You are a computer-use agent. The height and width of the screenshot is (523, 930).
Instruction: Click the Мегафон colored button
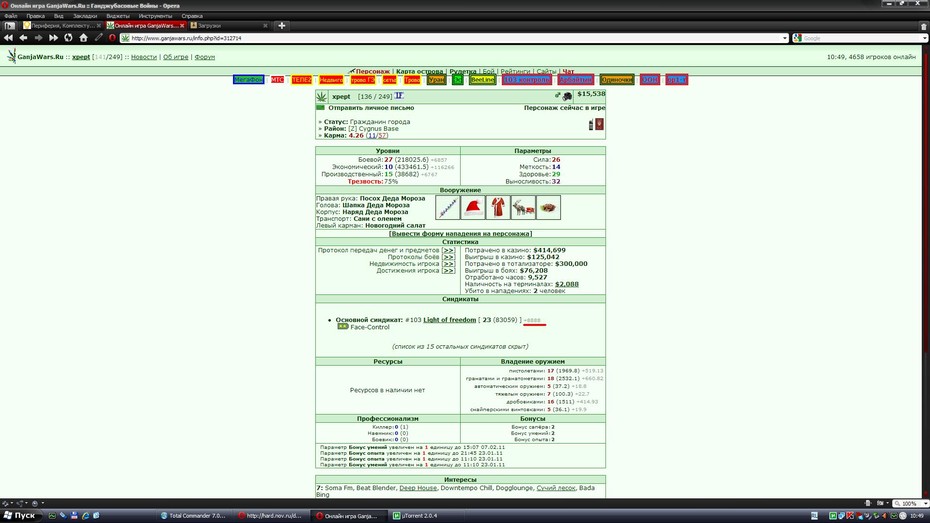249,79
